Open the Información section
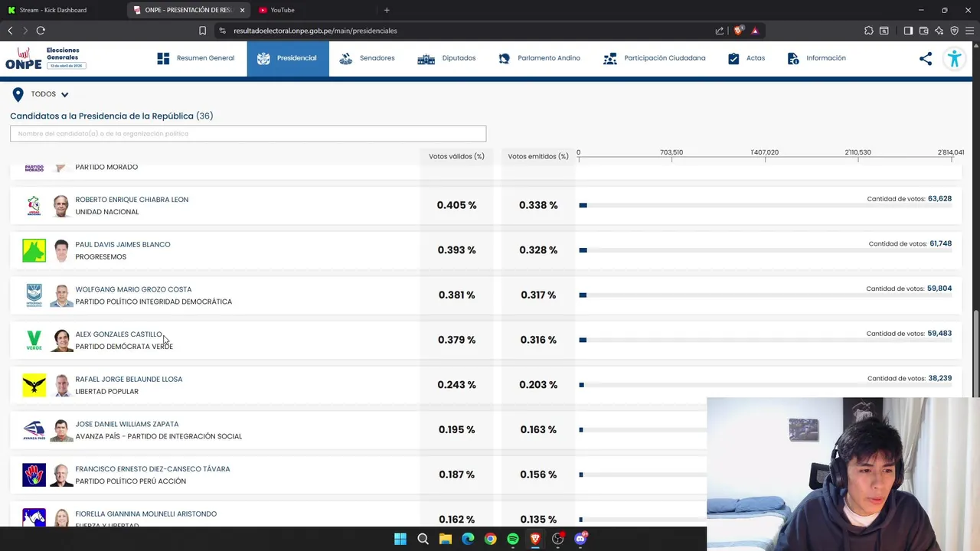The width and height of the screenshot is (980, 551). 816,58
